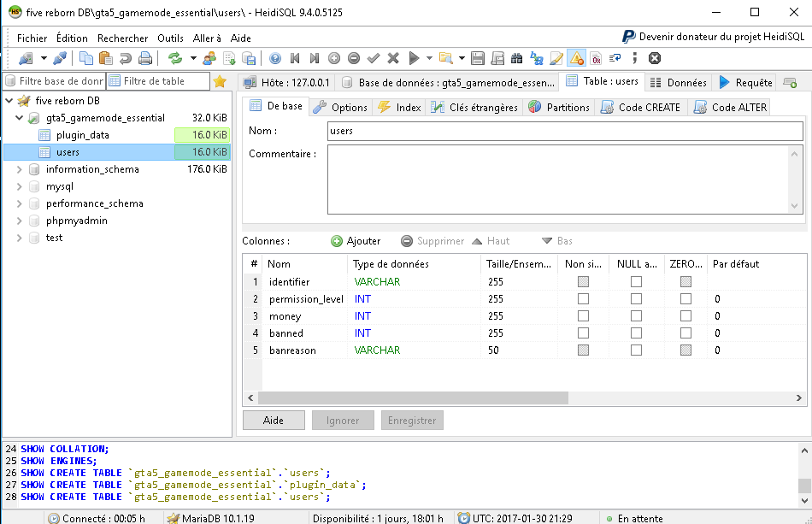Toggle unsigned checkbox for banned column
This screenshot has width=812, height=524.
pyautogui.click(x=583, y=333)
